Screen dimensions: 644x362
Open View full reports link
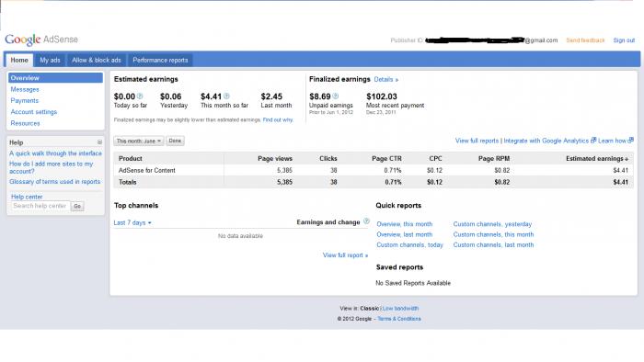[477, 141]
